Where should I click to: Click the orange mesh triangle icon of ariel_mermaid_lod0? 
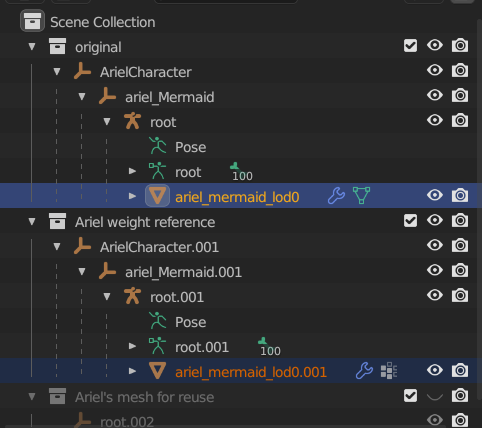[x=157, y=196]
